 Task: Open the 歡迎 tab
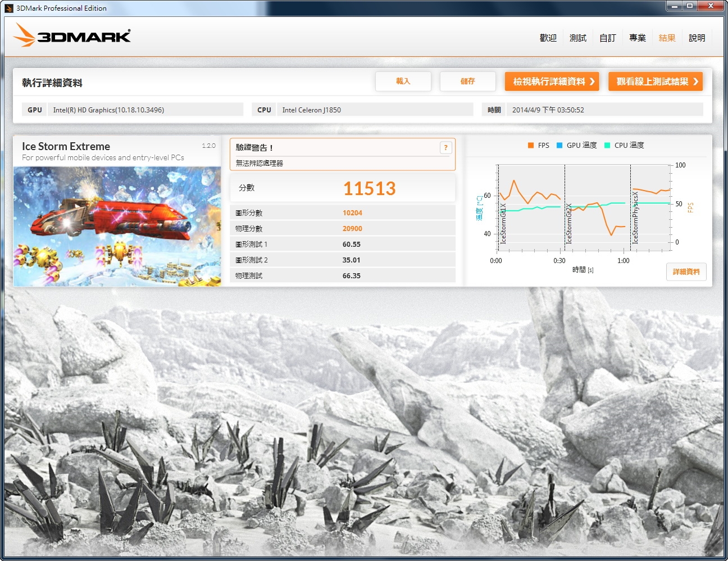pyautogui.click(x=548, y=38)
